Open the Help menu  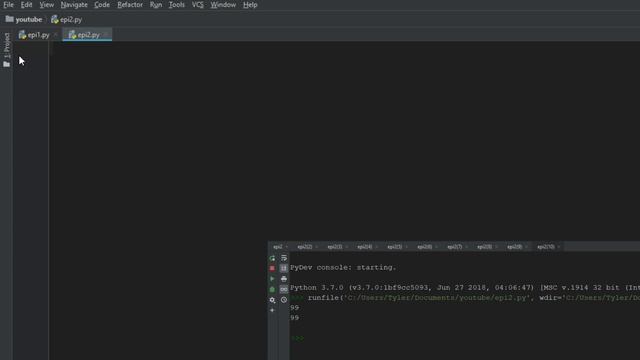pos(250,5)
